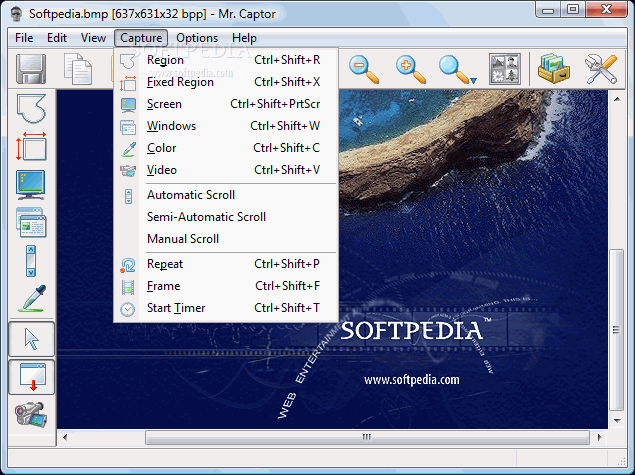This screenshot has width=635, height=475.
Task: Choose Video from the Capture menu
Action: [226, 170]
